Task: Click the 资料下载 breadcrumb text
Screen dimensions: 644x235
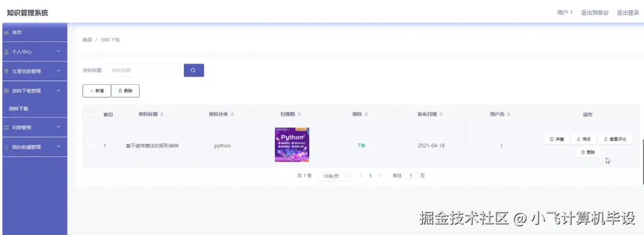Action: [x=110, y=40]
